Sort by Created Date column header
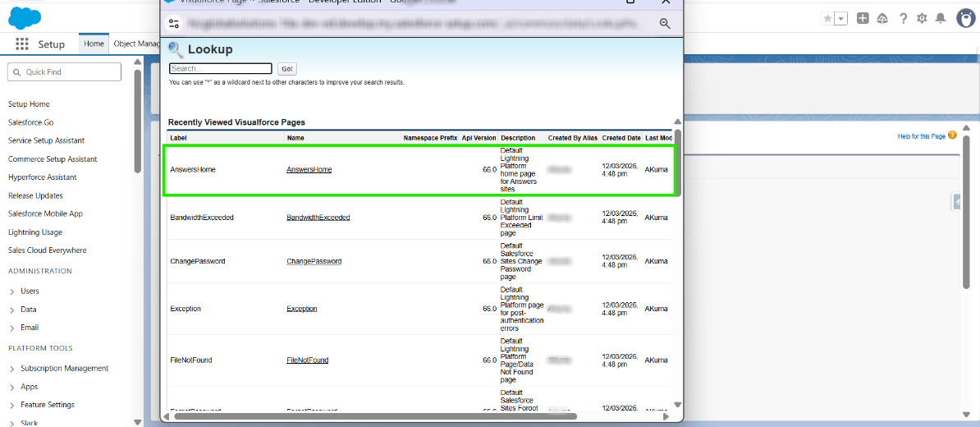This screenshot has width=980, height=427. 621,137
